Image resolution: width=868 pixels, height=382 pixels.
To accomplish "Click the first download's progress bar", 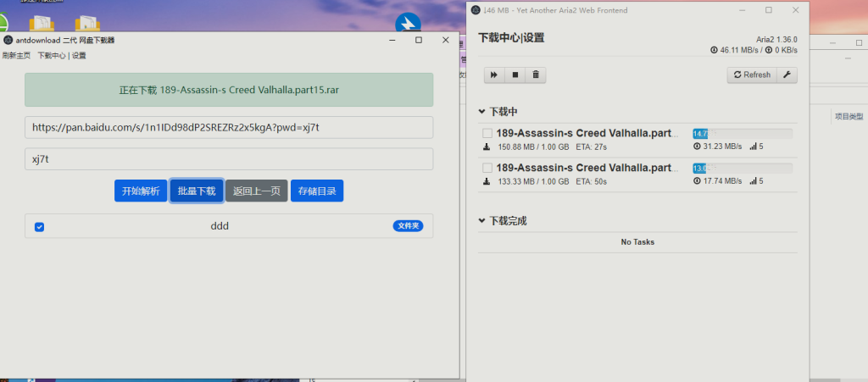I will coord(742,134).
